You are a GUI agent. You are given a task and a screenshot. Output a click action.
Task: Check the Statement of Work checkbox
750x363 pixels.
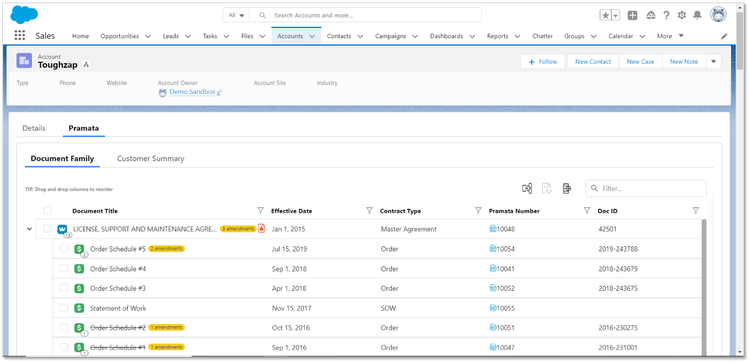64,308
